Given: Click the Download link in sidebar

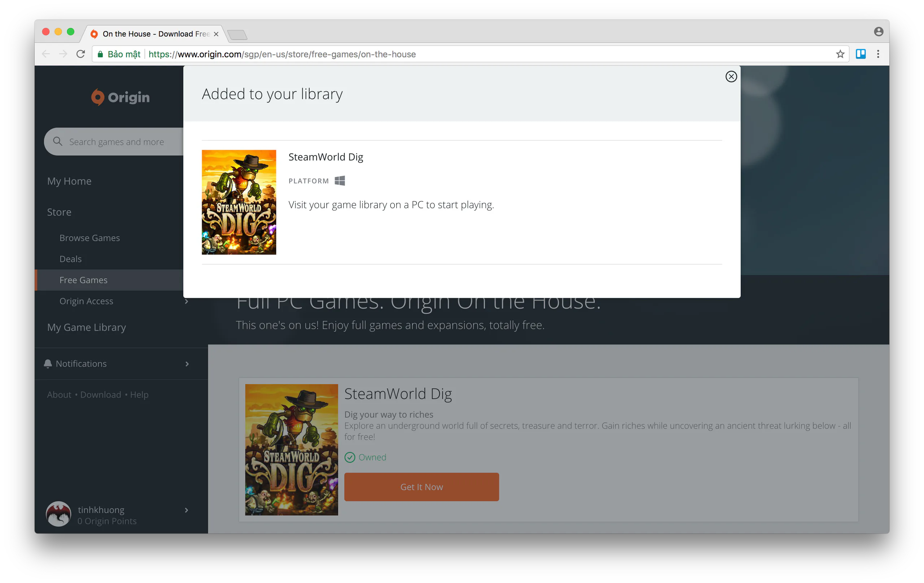Looking at the screenshot, I should (x=101, y=395).
